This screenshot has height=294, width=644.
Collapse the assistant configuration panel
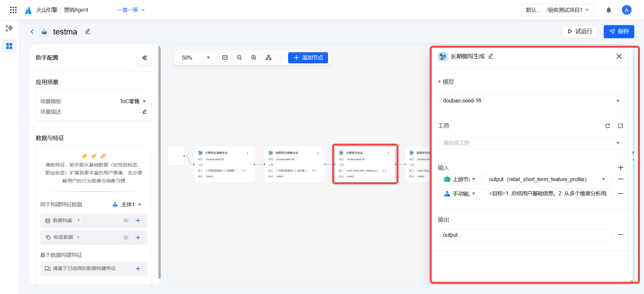(145, 58)
